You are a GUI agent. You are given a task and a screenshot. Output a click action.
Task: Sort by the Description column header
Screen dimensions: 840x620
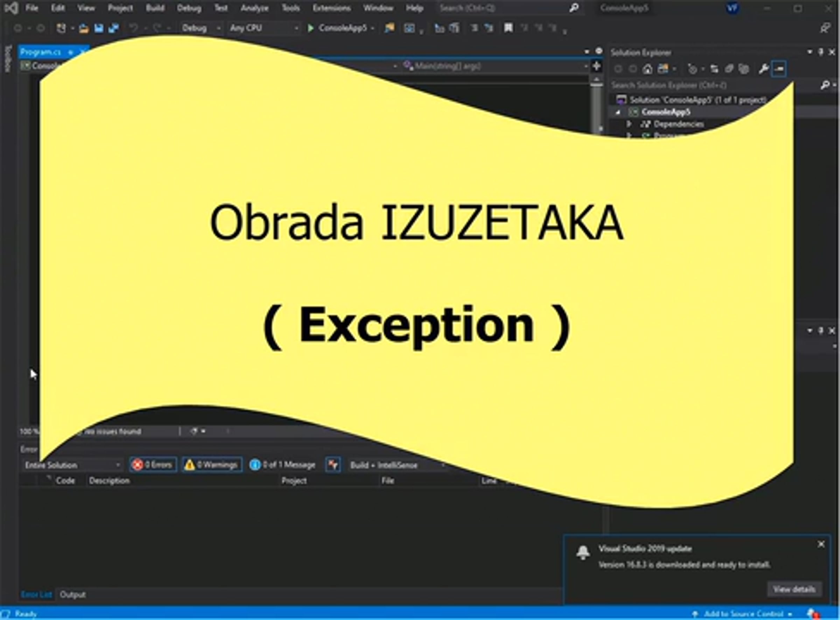coord(110,481)
